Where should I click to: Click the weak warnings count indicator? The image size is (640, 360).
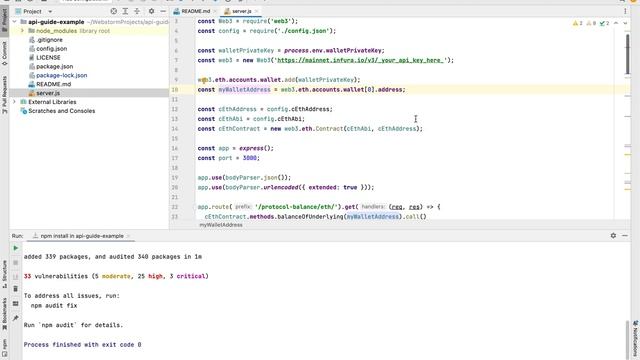tap(591, 23)
